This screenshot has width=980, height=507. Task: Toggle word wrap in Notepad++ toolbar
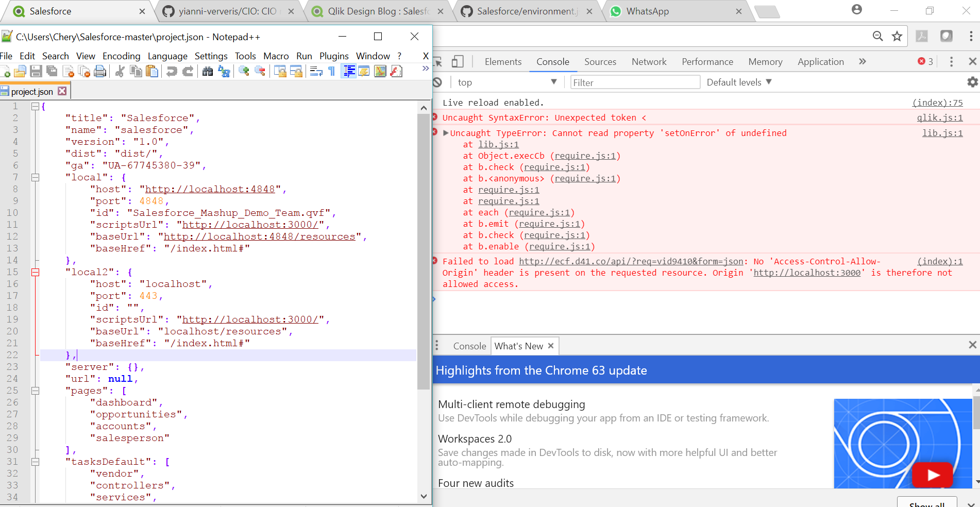(316, 71)
